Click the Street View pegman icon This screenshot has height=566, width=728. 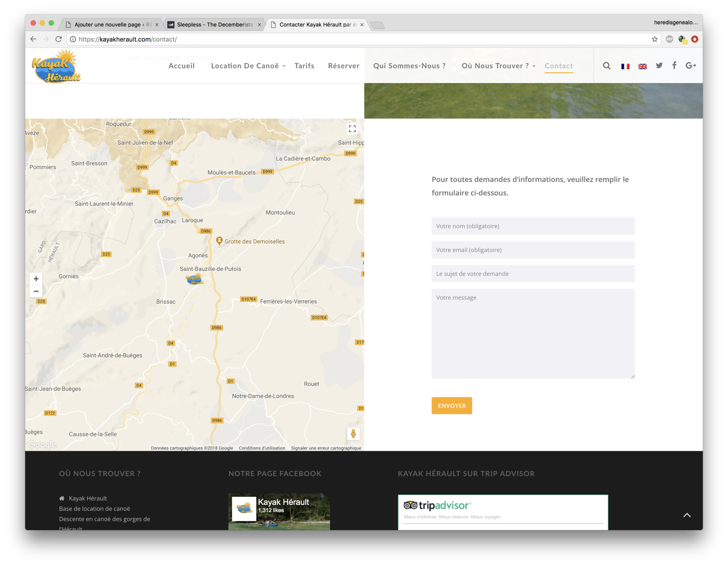click(x=353, y=434)
